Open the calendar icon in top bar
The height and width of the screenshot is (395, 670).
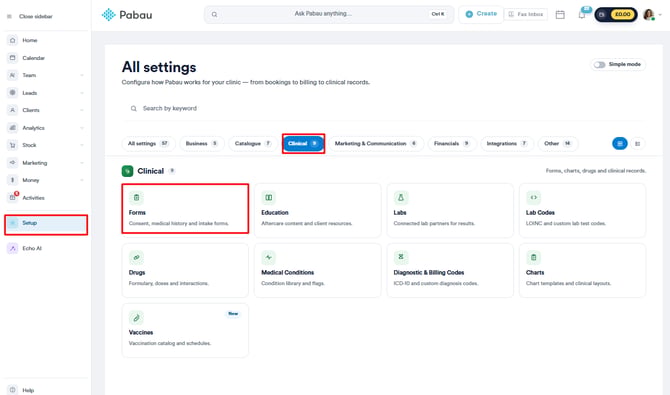click(560, 15)
